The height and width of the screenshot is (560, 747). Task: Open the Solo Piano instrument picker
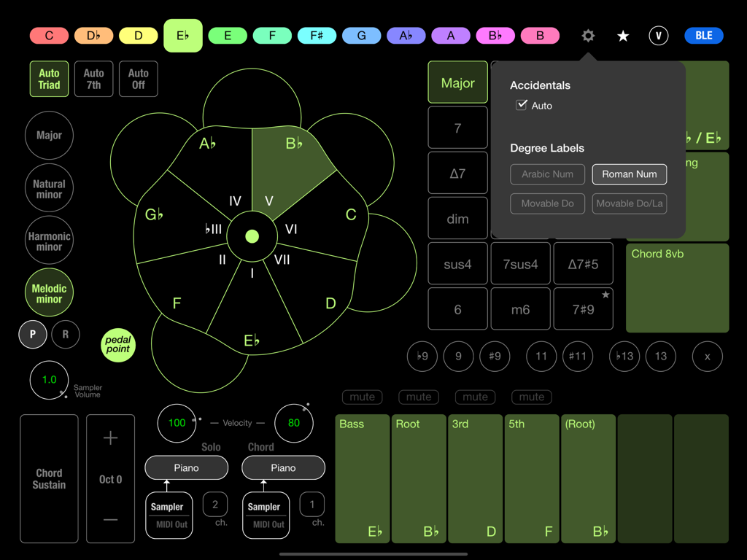pos(186,467)
